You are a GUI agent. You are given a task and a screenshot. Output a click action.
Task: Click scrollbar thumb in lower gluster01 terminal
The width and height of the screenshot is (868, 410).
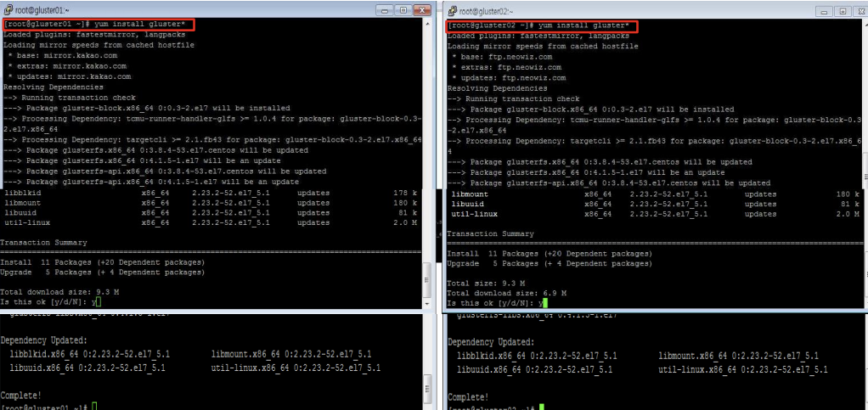pyautogui.click(x=427, y=390)
